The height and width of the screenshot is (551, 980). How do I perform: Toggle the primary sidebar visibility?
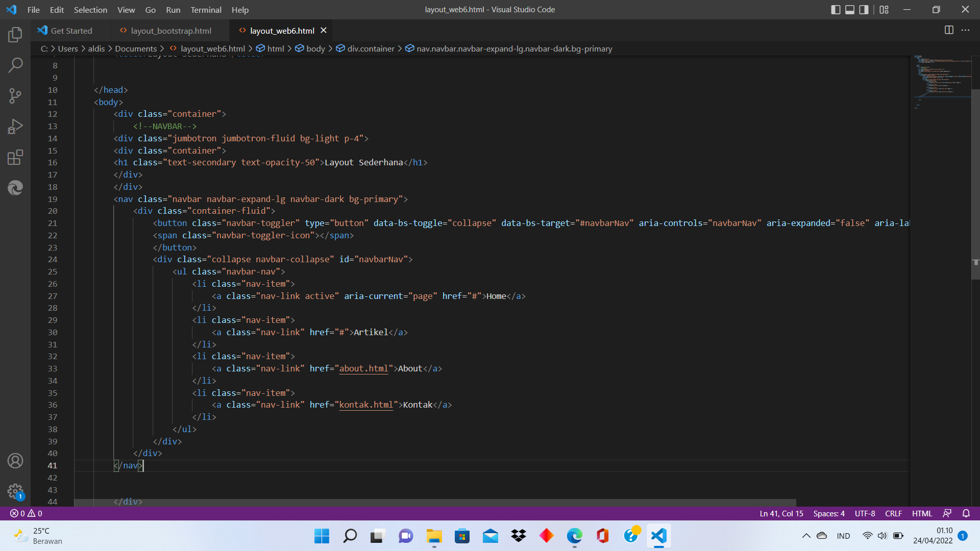[x=835, y=9]
